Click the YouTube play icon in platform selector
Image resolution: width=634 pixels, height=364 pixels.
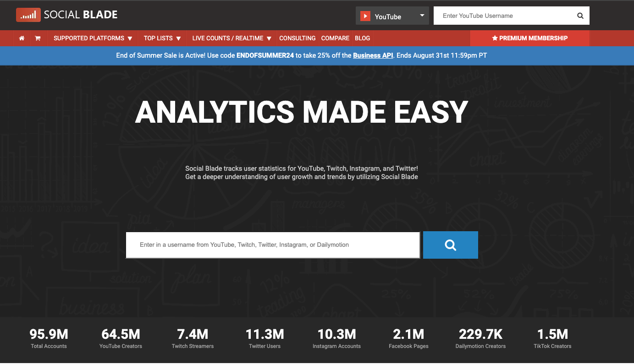click(x=365, y=16)
